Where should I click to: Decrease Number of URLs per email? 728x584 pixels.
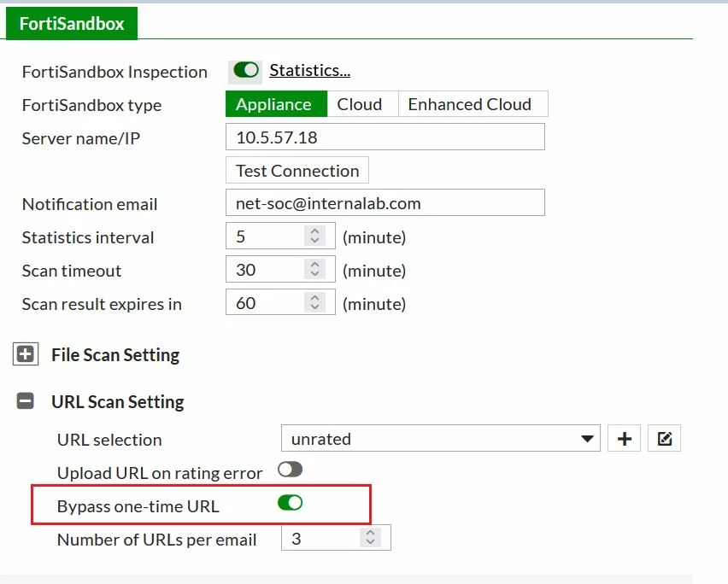370,543
